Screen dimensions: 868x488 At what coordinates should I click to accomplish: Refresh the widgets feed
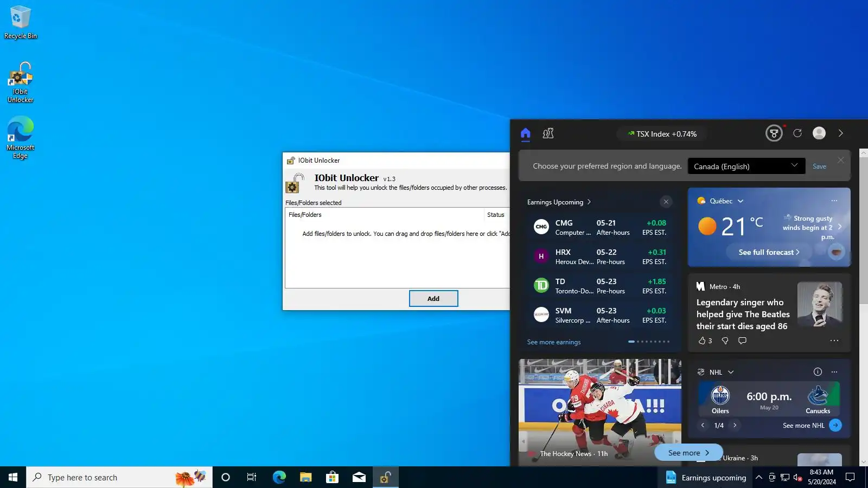tap(797, 133)
